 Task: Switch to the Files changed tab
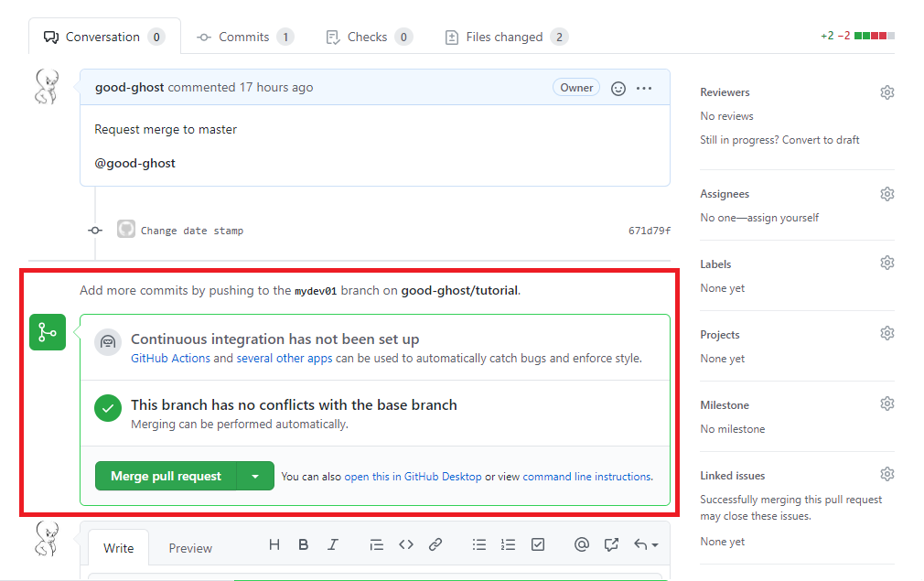tap(505, 37)
